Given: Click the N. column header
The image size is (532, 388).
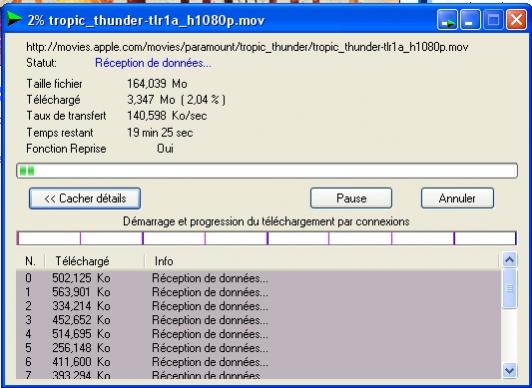Looking at the screenshot, I should coord(30,261).
